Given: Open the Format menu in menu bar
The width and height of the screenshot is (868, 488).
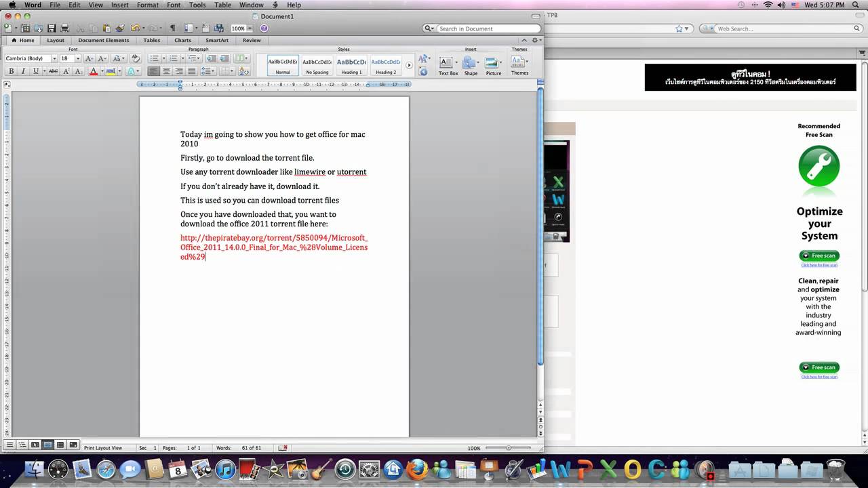Looking at the screenshot, I should (x=148, y=5).
